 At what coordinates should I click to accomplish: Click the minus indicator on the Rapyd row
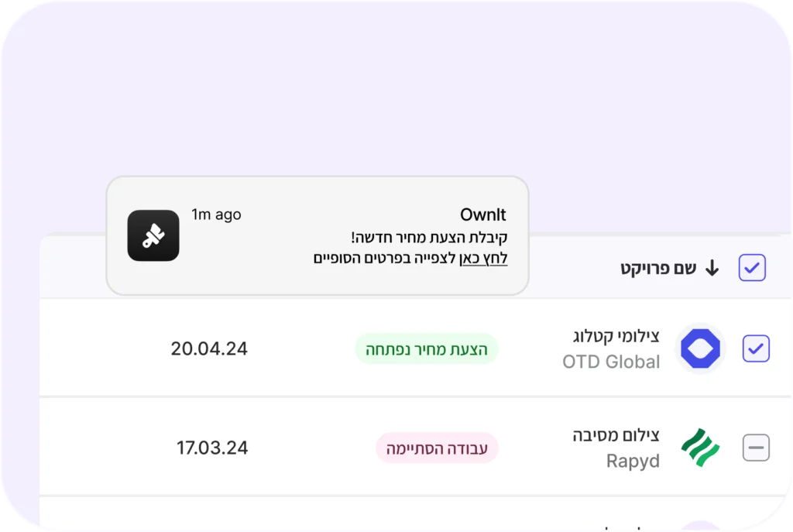click(755, 448)
